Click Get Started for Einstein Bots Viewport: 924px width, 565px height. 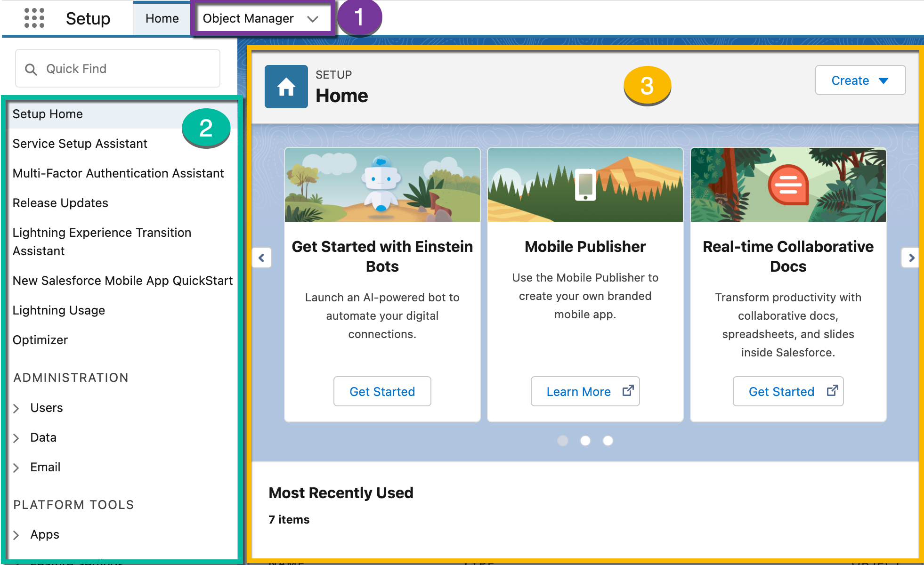click(382, 391)
